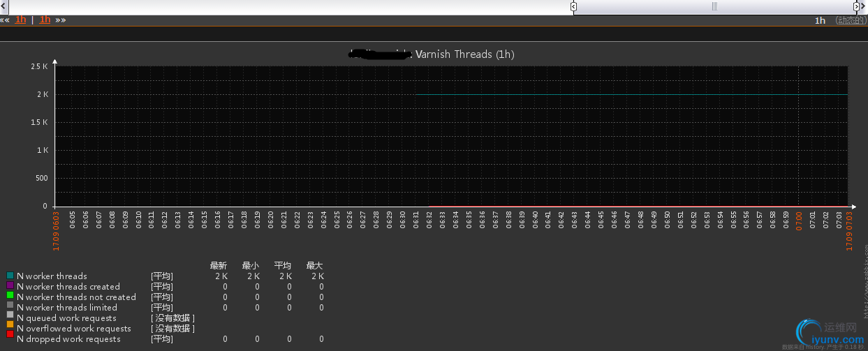
Task: Click the 'N worker threads limited' legend label
Action: click(67, 308)
